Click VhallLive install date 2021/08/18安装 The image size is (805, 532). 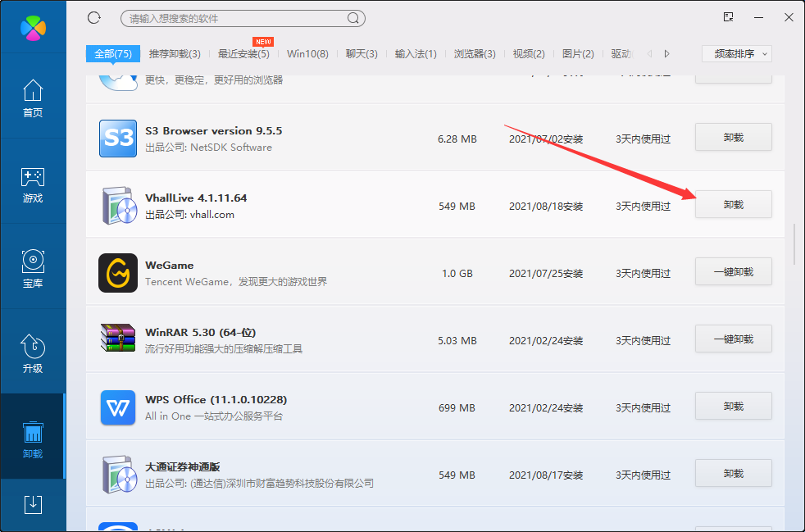pyautogui.click(x=546, y=207)
